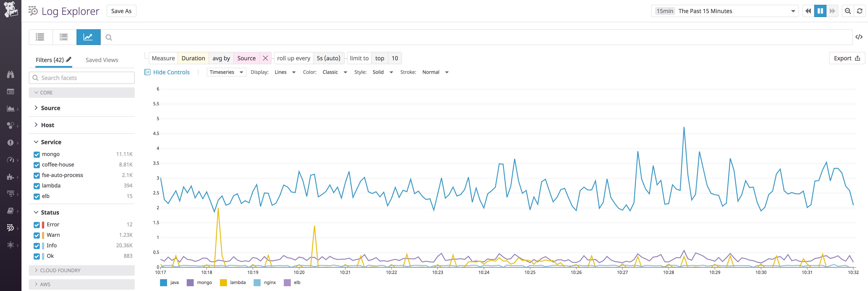Open The Past 15 Minutes time range dropdown
Viewport: 868px width, 291px height.
pyautogui.click(x=724, y=11)
